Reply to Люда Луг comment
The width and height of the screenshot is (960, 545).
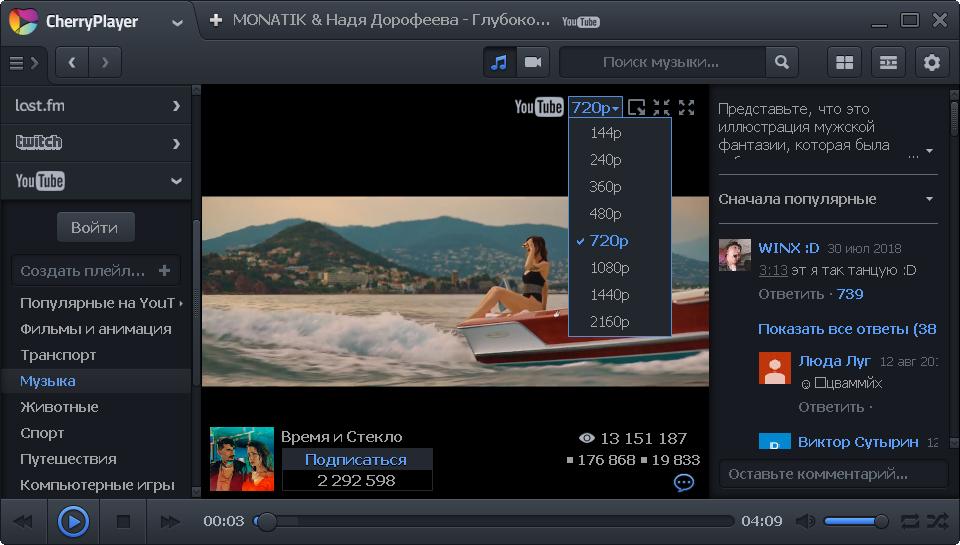(831, 407)
